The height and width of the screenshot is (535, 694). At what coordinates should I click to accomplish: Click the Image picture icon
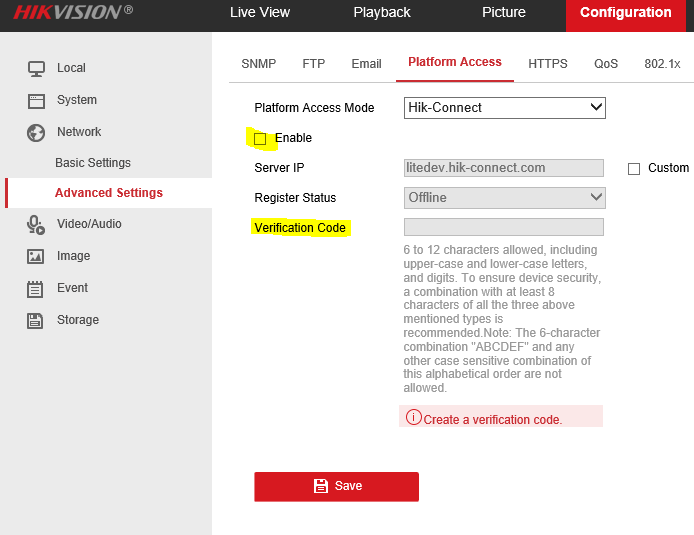tap(37, 256)
